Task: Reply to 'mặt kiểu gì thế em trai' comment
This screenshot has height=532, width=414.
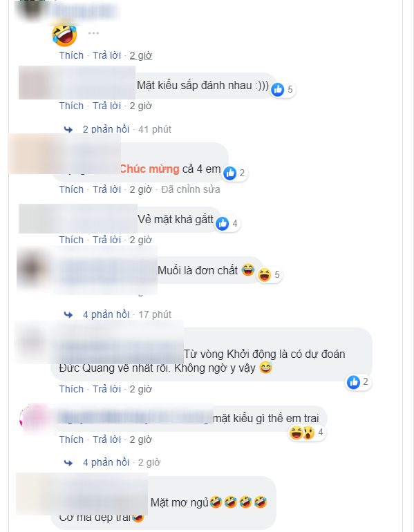Action: (x=107, y=439)
